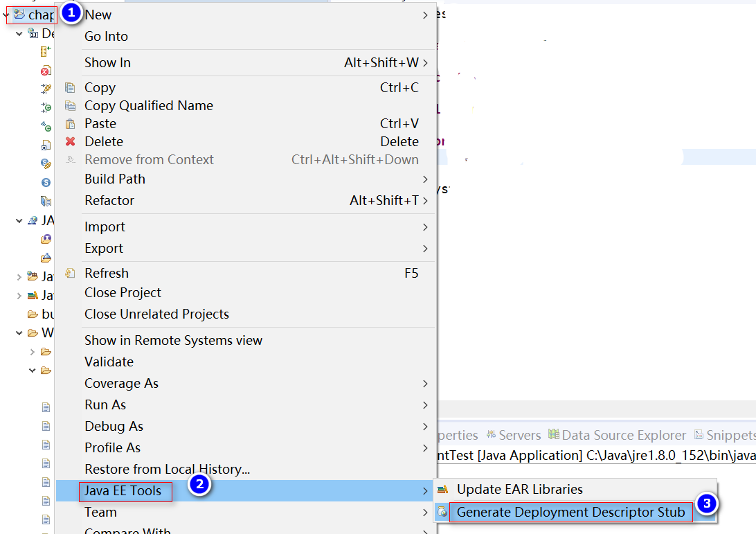756x534 pixels.
Task: Expand the JavaScript Resources node with books icon
Action: click(19, 296)
